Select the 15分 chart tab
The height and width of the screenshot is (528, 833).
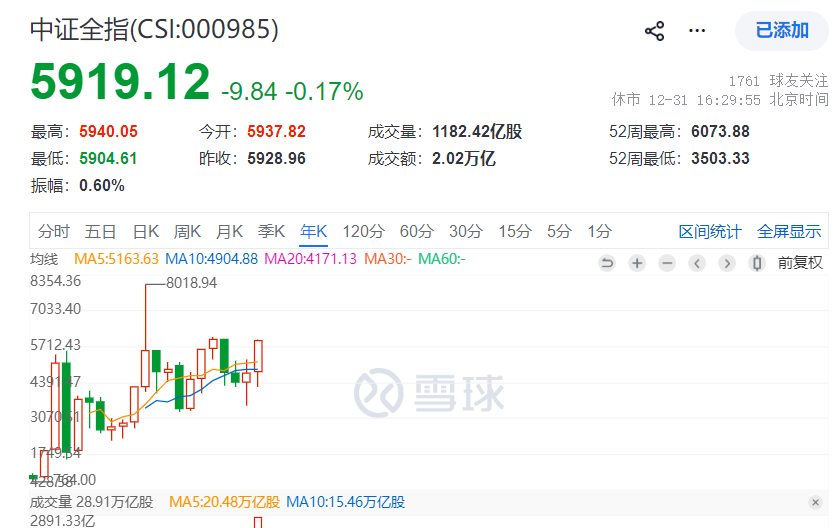515,232
